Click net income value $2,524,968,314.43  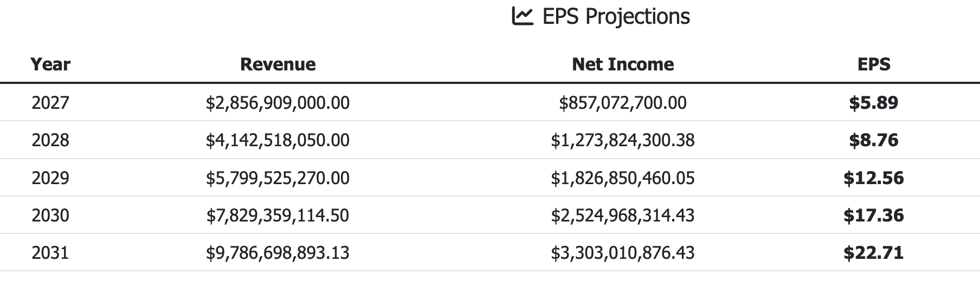pyautogui.click(x=623, y=216)
